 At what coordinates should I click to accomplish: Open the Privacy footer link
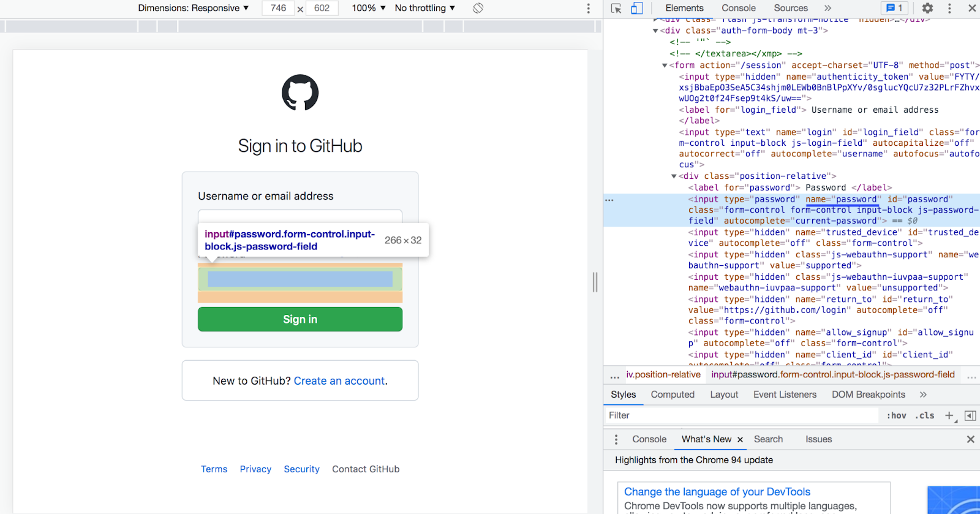tap(255, 469)
